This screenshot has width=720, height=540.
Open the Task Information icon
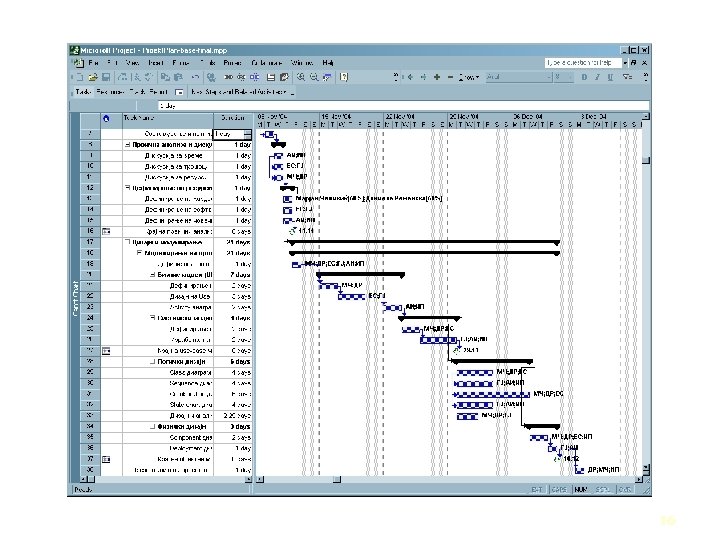pos(271,77)
